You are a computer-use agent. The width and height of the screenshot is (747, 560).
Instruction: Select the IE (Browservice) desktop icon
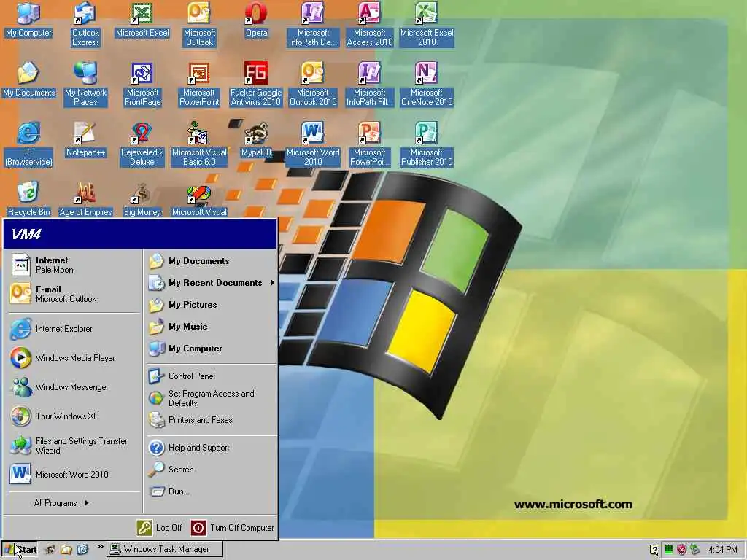point(28,144)
